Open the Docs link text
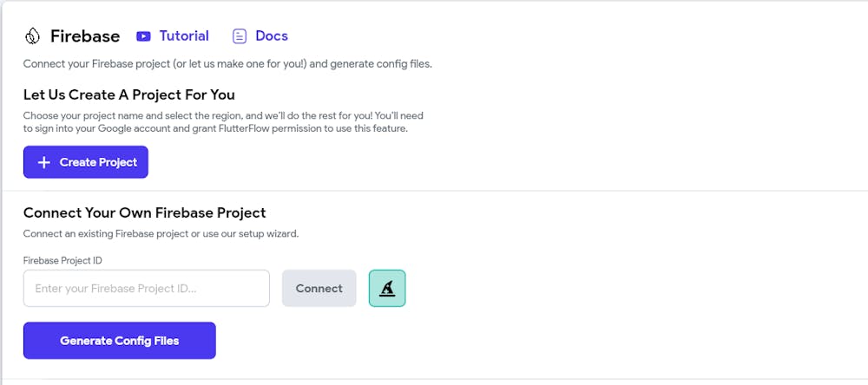Screen dimensions: 868x385 (x=271, y=36)
